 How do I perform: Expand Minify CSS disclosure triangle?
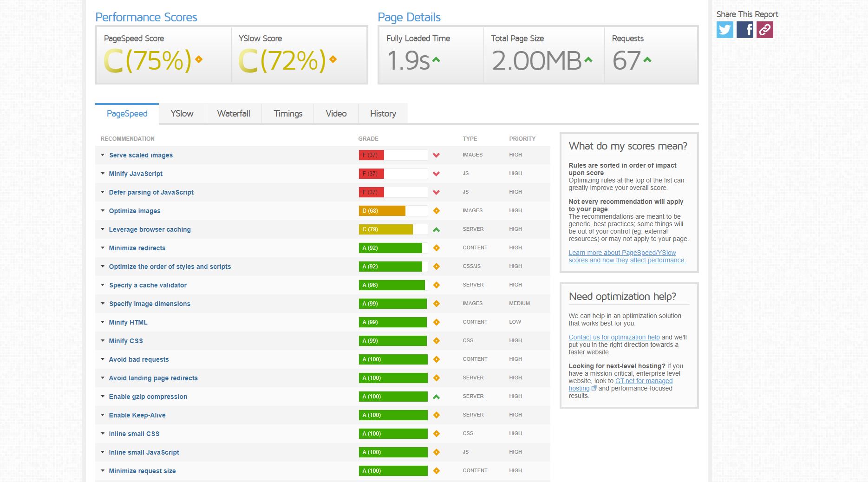[103, 341]
